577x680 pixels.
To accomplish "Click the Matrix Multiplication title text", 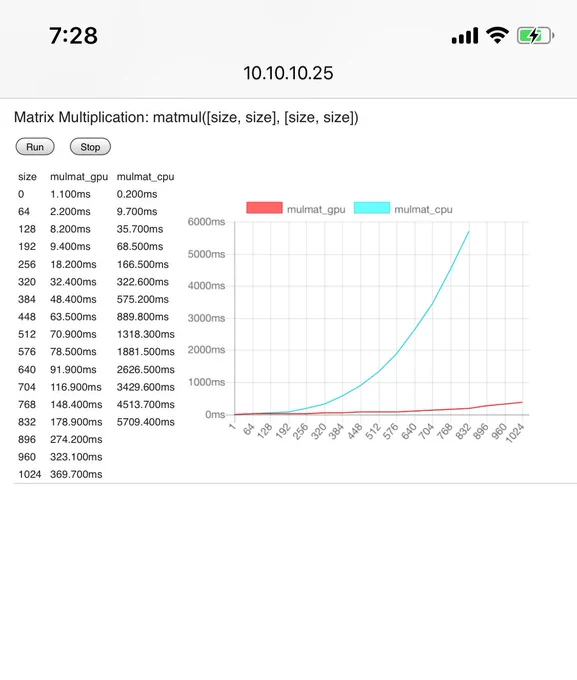I will pyautogui.click(x=186, y=118).
